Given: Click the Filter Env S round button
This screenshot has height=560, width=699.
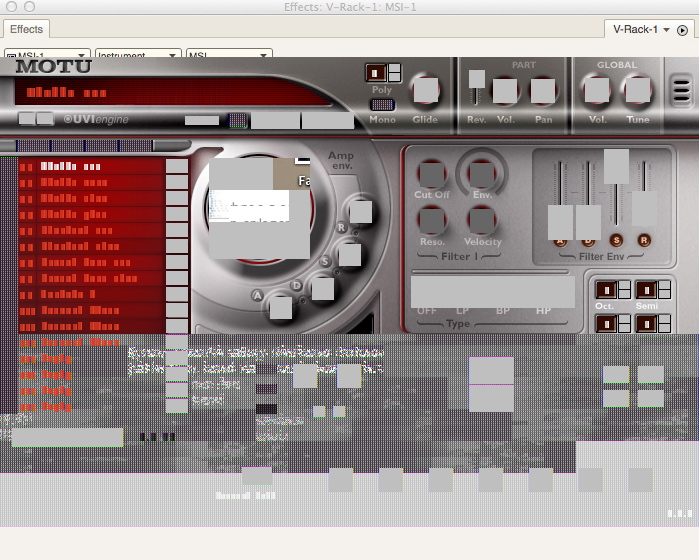Looking at the screenshot, I should [x=617, y=240].
